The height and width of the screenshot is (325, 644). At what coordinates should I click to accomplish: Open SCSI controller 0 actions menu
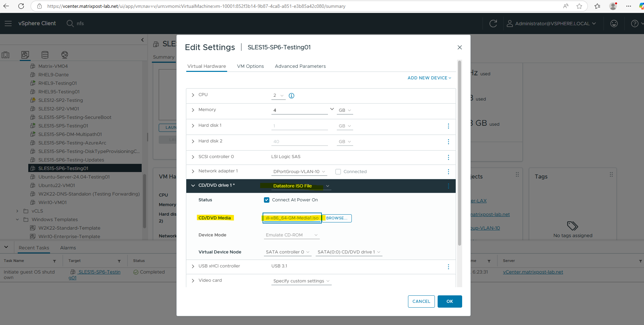pos(448,157)
